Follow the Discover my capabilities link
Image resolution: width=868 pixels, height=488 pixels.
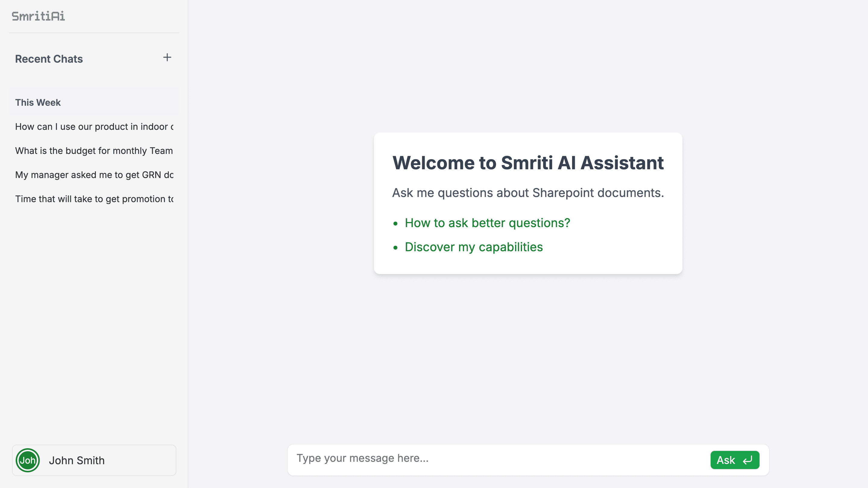(473, 247)
